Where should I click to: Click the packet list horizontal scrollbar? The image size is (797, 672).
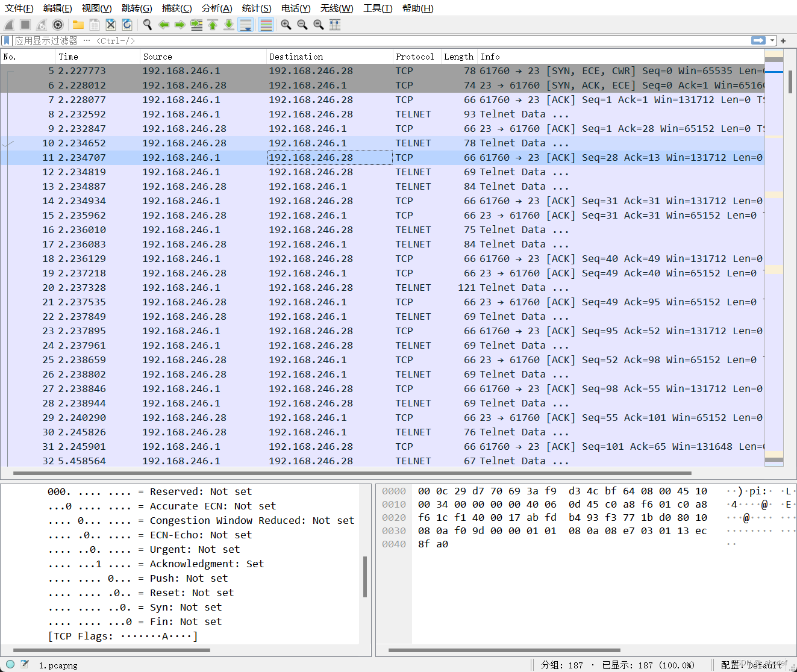pyautogui.click(x=352, y=473)
